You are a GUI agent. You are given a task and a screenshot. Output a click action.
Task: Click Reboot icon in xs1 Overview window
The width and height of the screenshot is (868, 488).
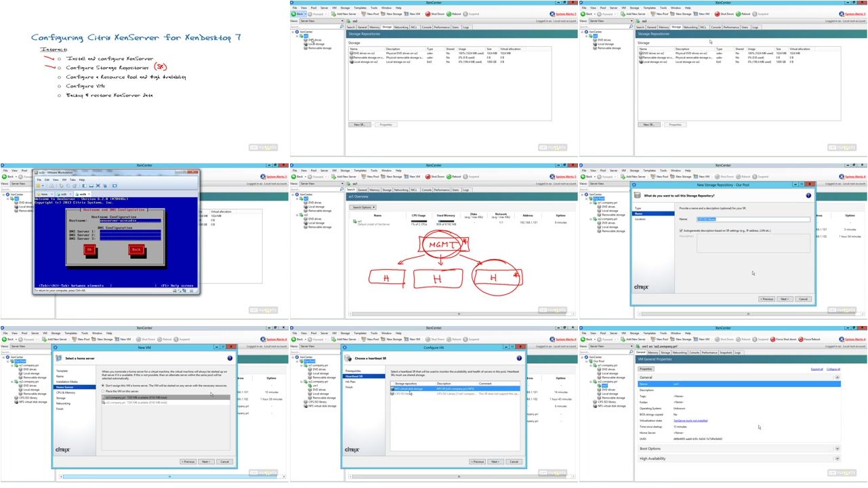pos(449,176)
